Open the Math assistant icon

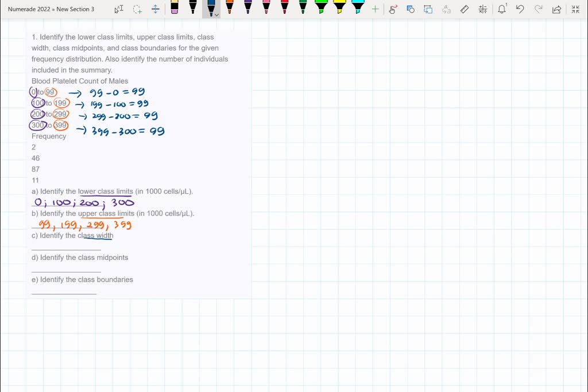[482, 9]
